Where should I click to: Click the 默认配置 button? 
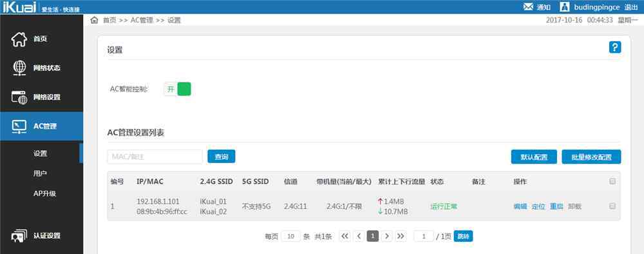tap(534, 157)
